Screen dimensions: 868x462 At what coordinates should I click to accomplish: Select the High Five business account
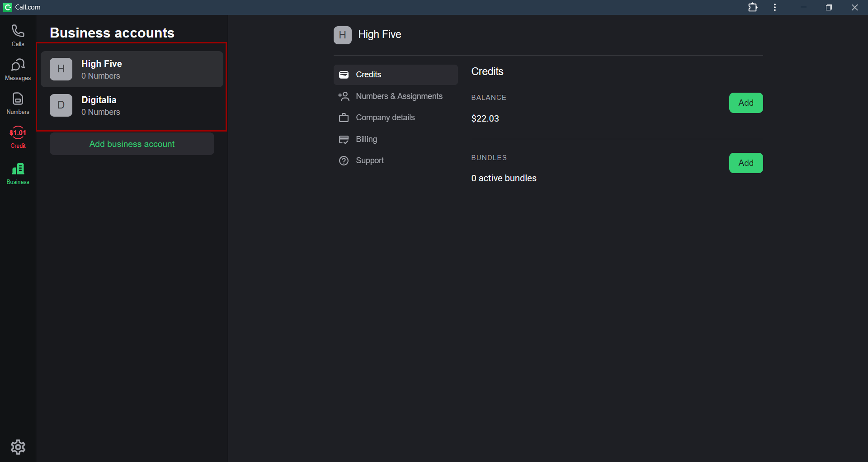click(x=132, y=69)
